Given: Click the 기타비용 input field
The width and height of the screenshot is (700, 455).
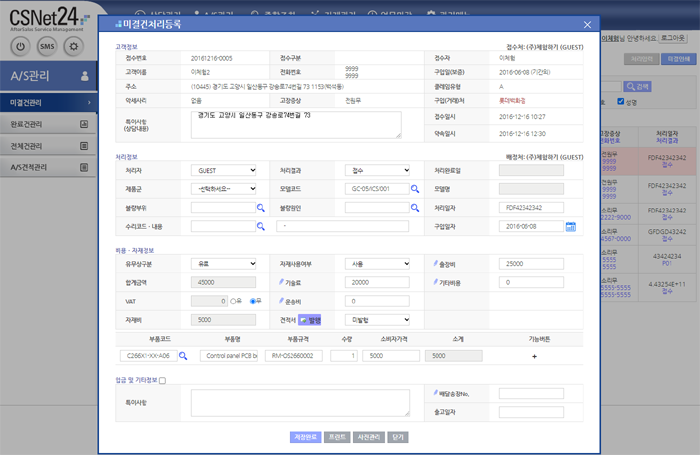Looking at the screenshot, I should [531, 282].
